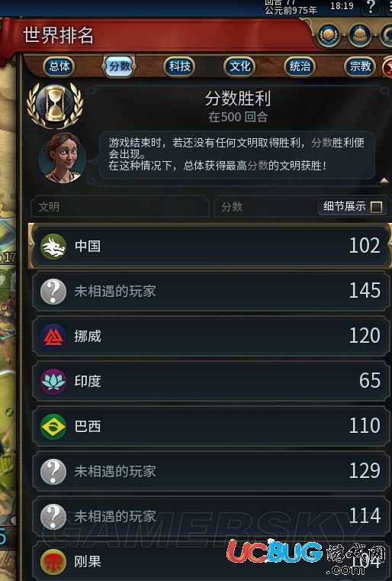Go to the 宗教 religion tab
The width and height of the screenshot is (392, 581).
point(360,66)
